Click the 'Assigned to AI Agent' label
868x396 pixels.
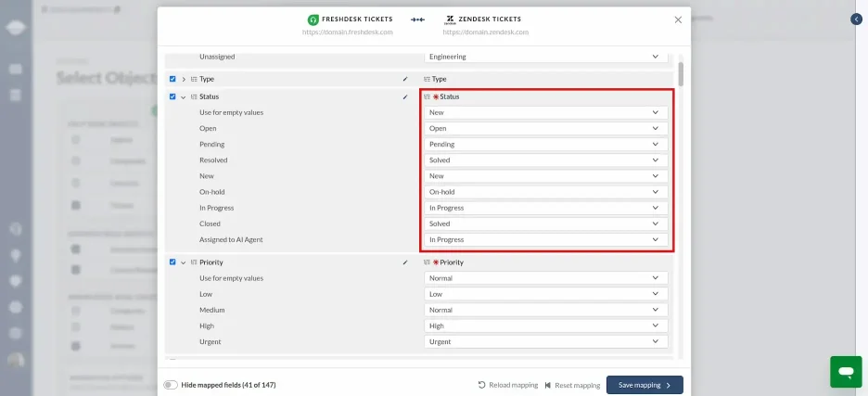231,240
